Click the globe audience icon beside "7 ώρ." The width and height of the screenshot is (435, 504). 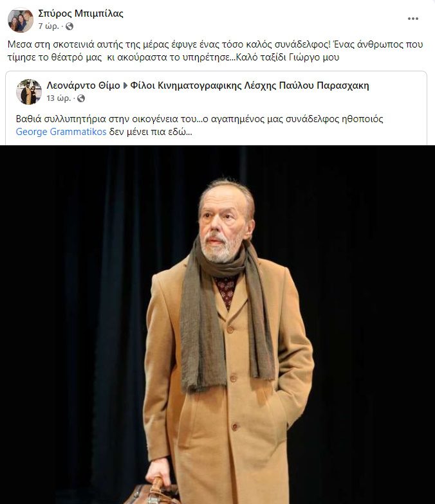69,26
